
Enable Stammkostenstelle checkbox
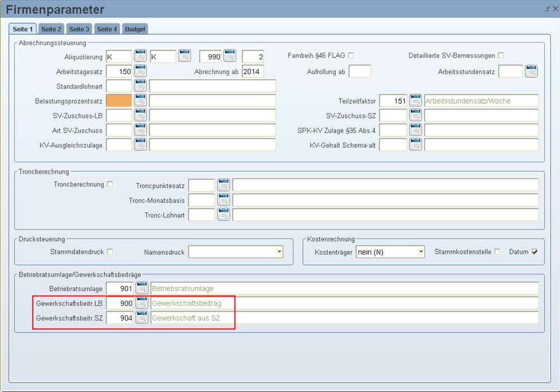497,251
